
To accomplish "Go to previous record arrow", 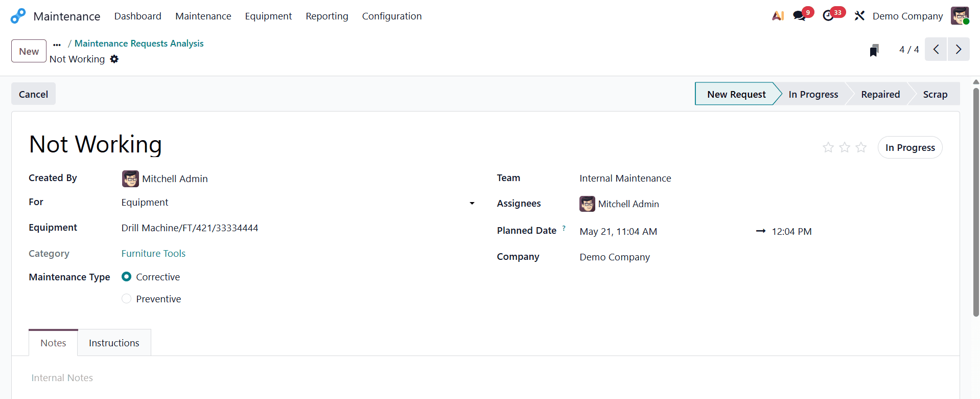I will (936, 50).
